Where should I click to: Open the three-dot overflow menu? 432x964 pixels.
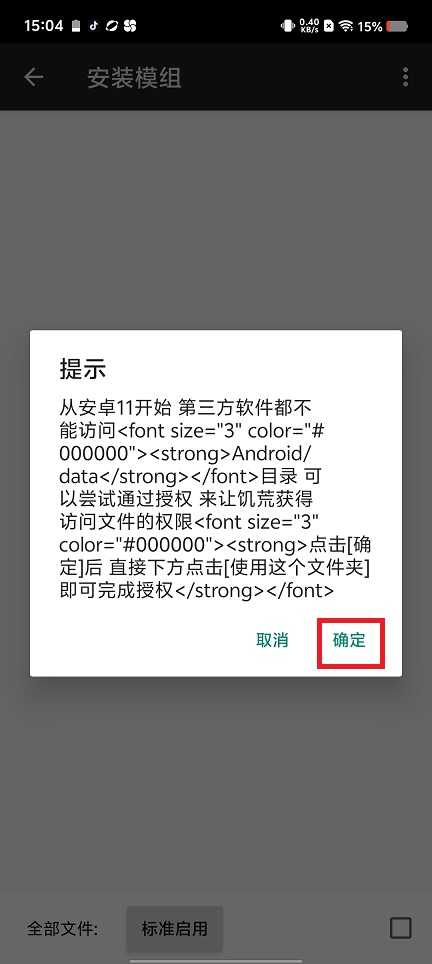[x=405, y=77]
